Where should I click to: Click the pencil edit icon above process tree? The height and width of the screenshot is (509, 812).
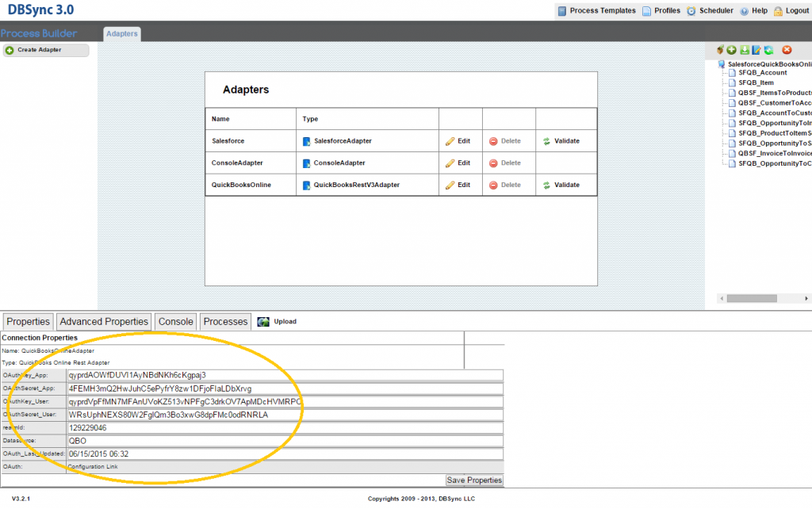[x=756, y=50]
